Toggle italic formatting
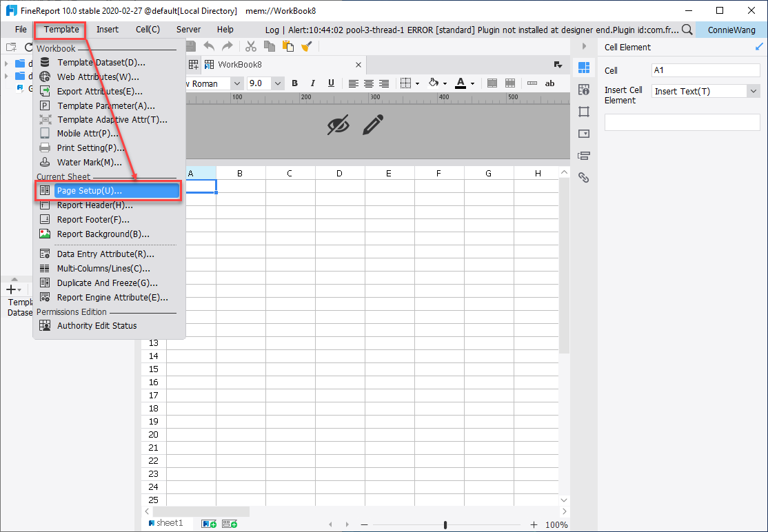This screenshot has width=768, height=532. coord(312,83)
